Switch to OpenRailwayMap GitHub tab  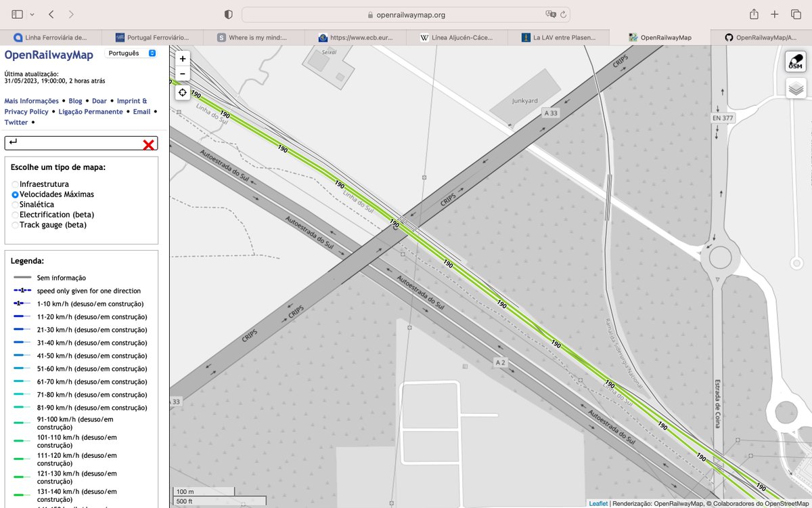761,38
